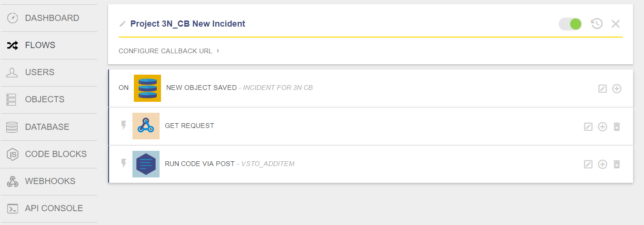
Task: Edit the New Object Saved trigger
Action: pyautogui.click(x=603, y=88)
